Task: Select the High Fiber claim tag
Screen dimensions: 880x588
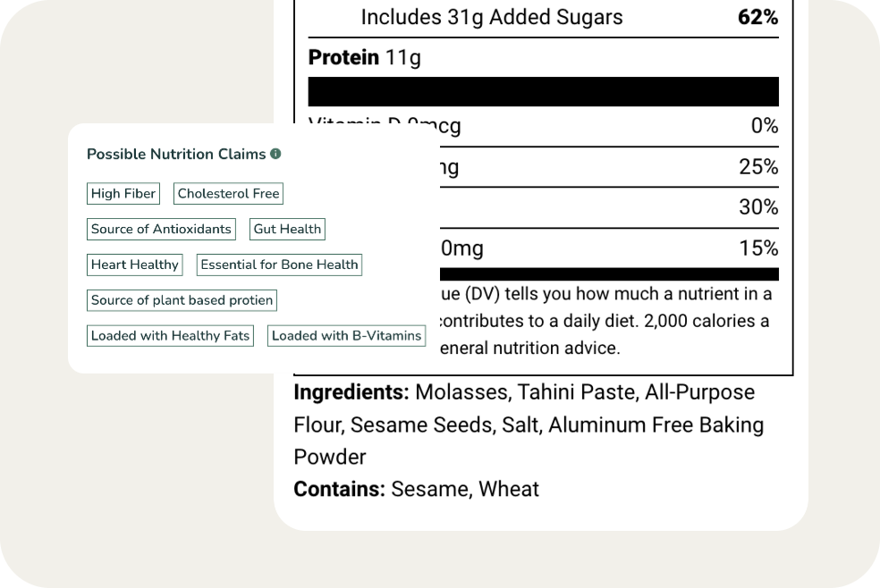Action: [x=123, y=193]
